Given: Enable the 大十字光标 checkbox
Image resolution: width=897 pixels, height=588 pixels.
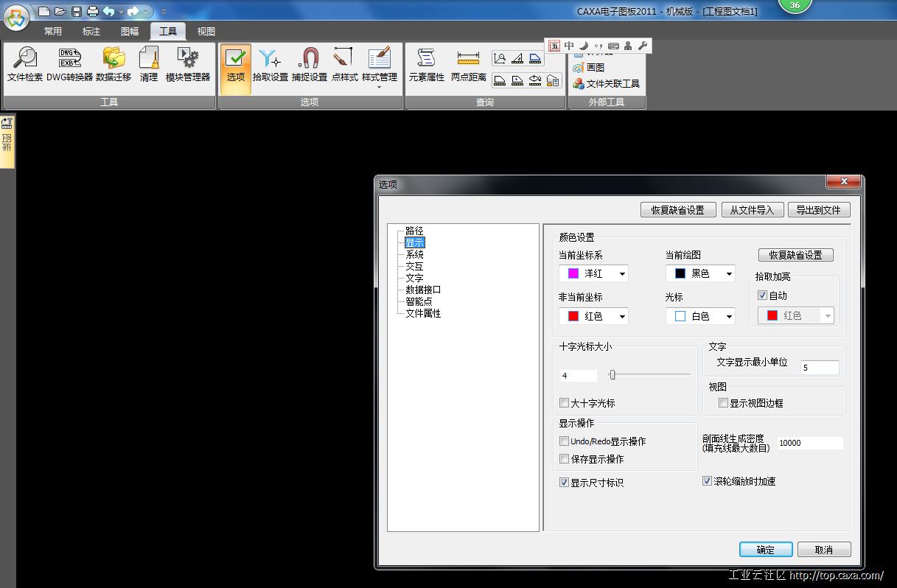Looking at the screenshot, I should [565, 403].
